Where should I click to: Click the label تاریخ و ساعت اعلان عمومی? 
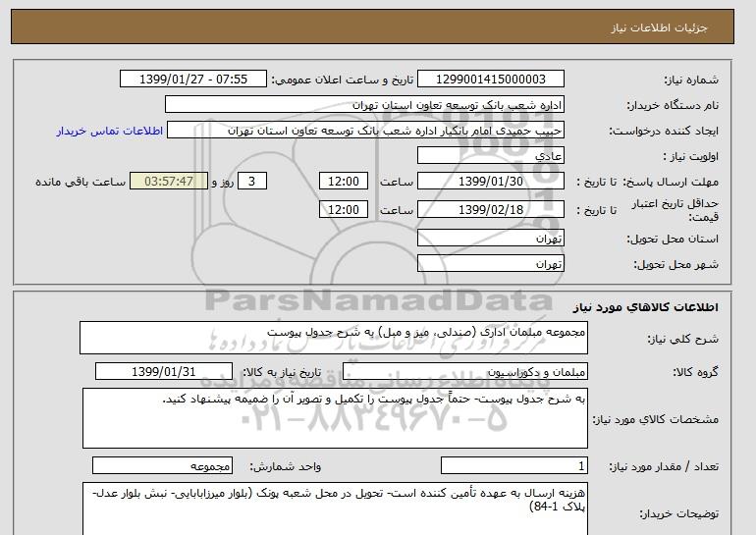(343, 80)
